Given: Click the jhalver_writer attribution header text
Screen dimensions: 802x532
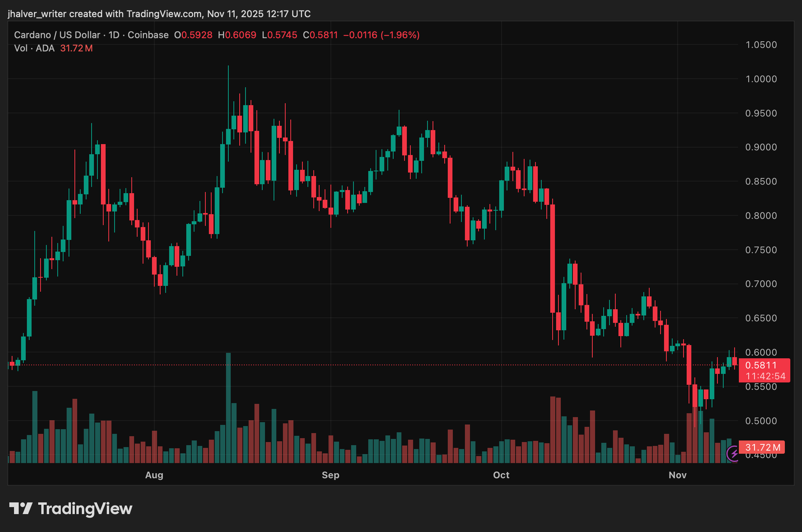Looking at the screenshot, I should [159, 14].
